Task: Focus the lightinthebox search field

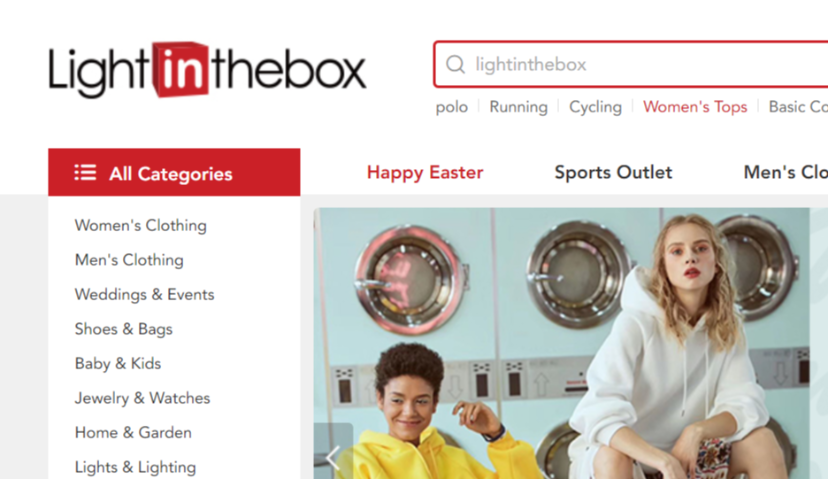Action: [631, 64]
